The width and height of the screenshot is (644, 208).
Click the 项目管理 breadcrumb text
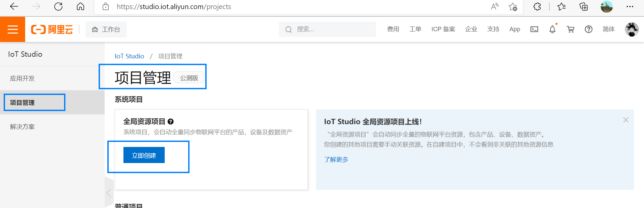170,56
